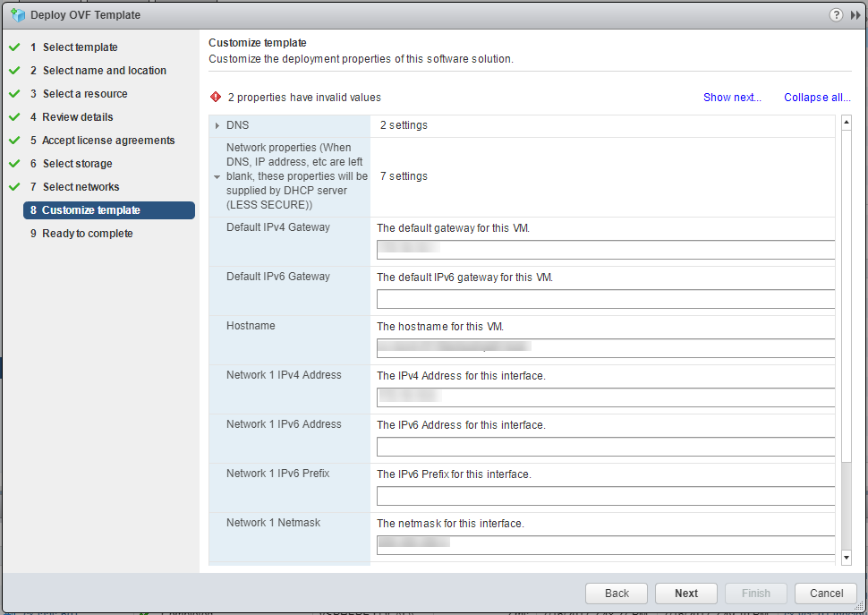Viewport: 868px width, 615px height.
Task: Jump to step 7 Select networks
Action: click(x=81, y=187)
